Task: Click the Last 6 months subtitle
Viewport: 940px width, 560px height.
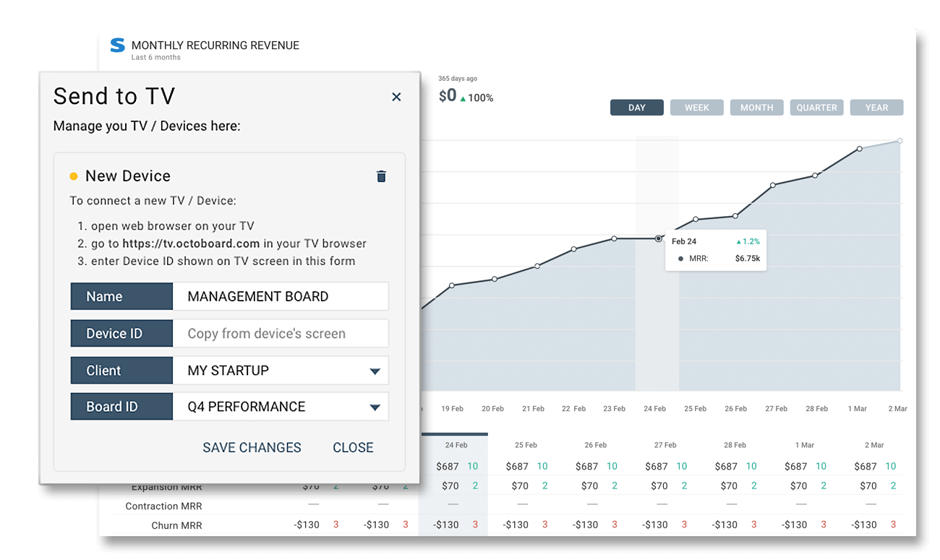Action: pyautogui.click(x=156, y=57)
